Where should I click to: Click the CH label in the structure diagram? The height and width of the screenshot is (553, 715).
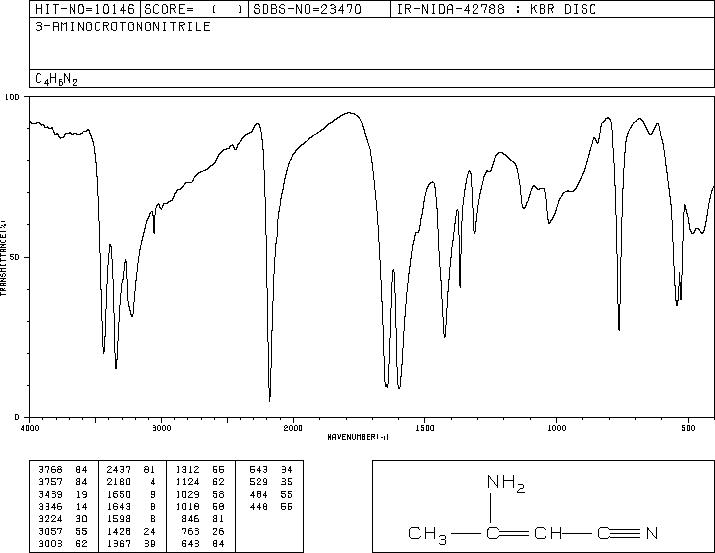548,533
